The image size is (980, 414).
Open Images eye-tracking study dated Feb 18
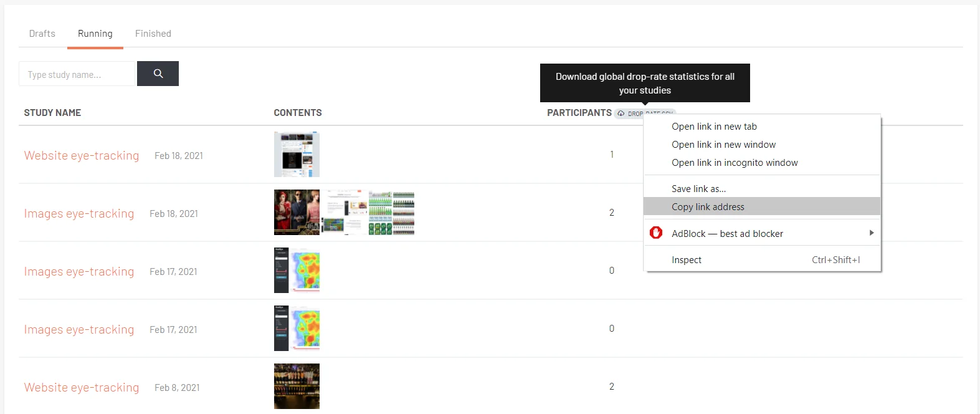point(79,213)
